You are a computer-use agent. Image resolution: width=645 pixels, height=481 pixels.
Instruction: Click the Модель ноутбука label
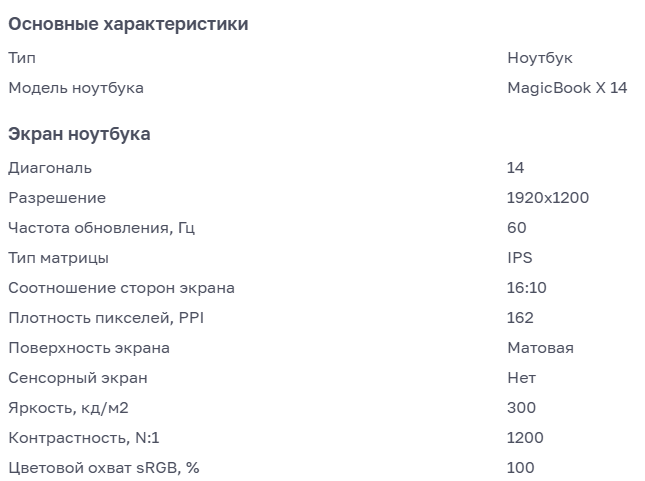coord(76,88)
